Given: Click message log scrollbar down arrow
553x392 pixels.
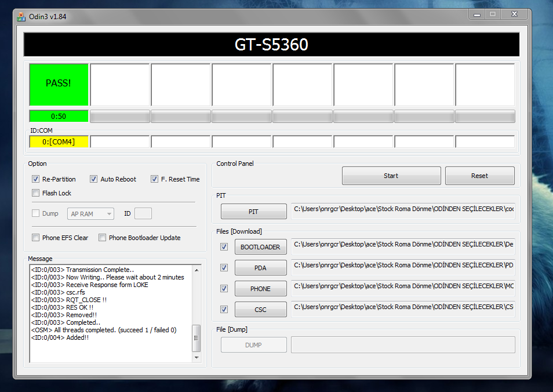Looking at the screenshot, I should [x=197, y=357].
